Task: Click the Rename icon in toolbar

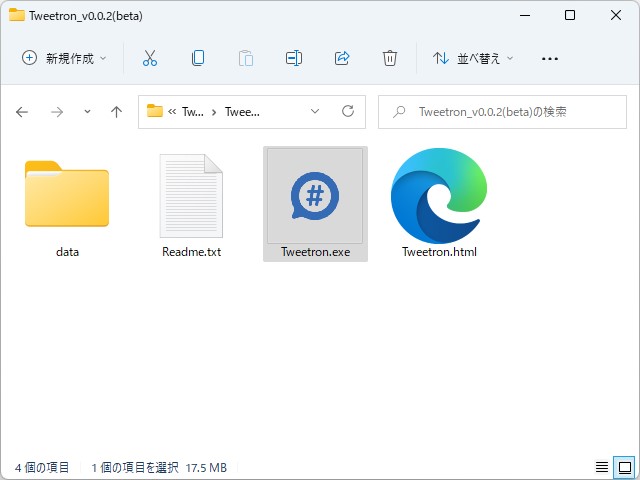Action: tap(294, 58)
